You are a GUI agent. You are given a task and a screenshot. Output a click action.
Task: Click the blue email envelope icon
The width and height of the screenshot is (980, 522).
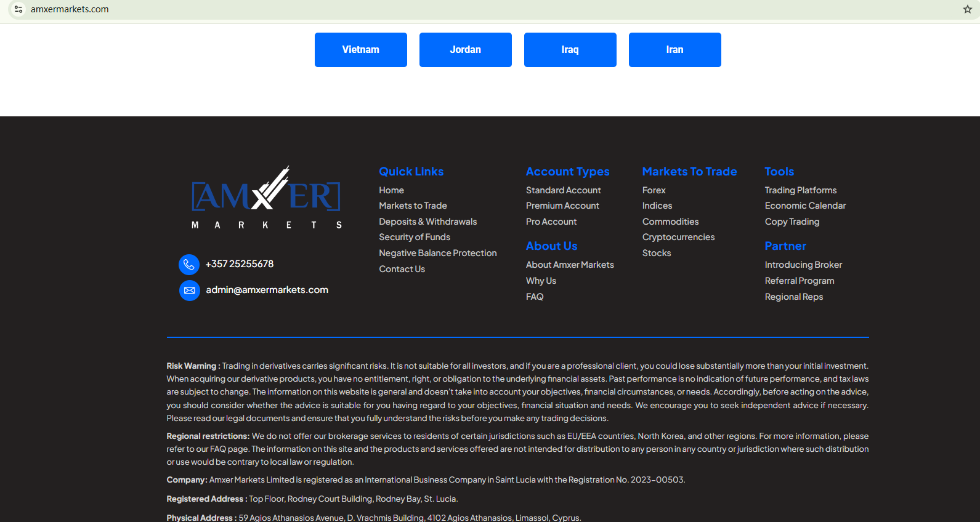click(x=189, y=291)
